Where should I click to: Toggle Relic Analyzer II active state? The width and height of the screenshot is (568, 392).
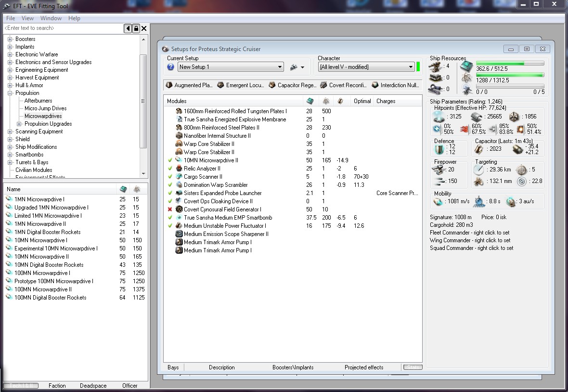[170, 169]
